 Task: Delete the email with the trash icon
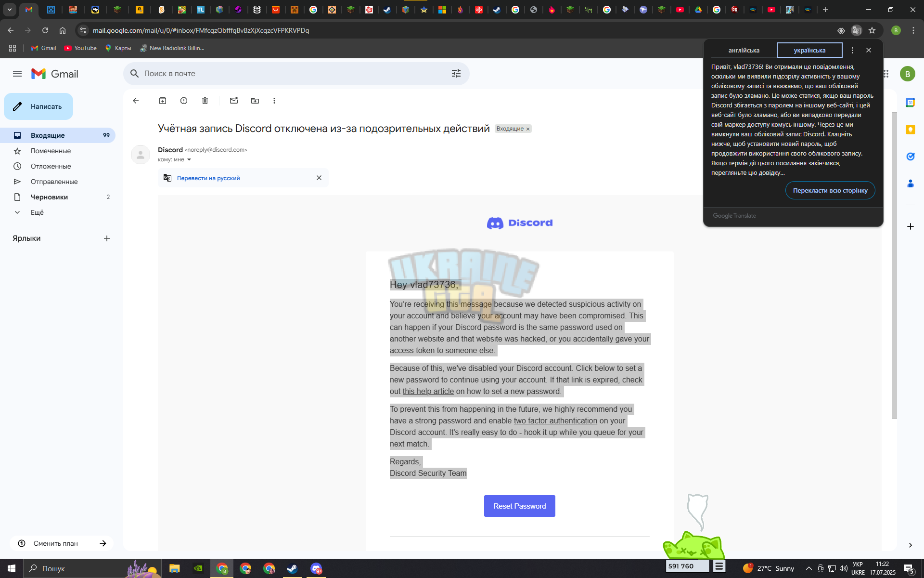coord(205,101)
